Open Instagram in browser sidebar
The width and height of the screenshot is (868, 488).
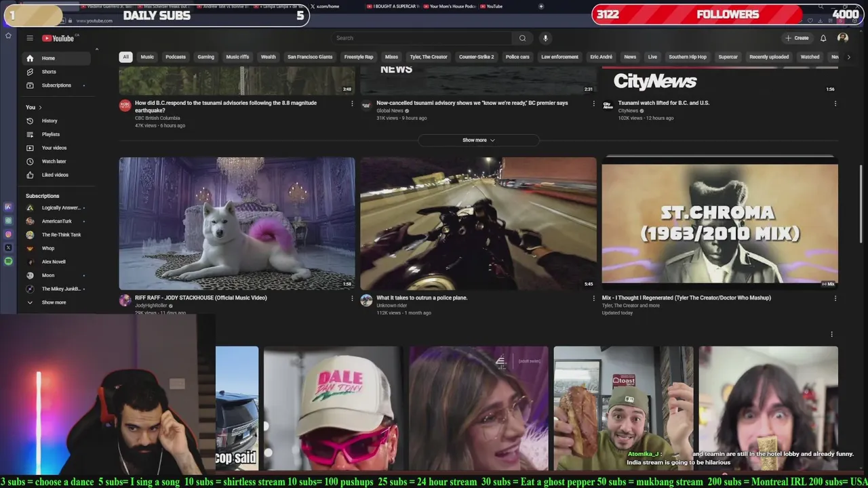tap(8, 235)
